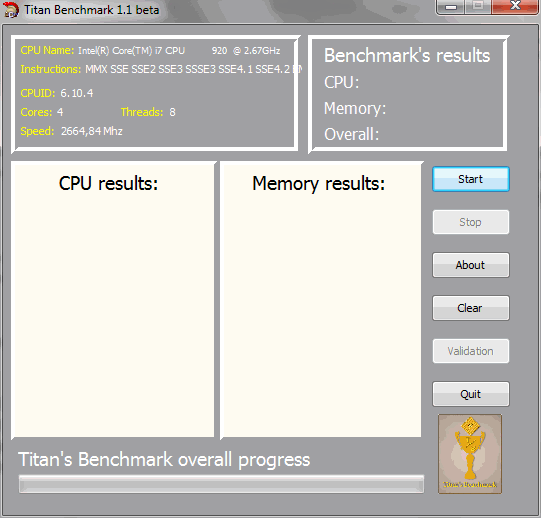Click the Speed value 2664,84 Mhz

(x=92, y=131)
